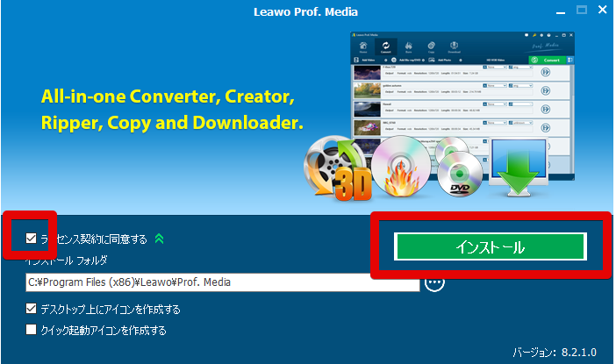Click the green インストール button
This screenshot has width=616, height=364.
[x=491, y=246]
